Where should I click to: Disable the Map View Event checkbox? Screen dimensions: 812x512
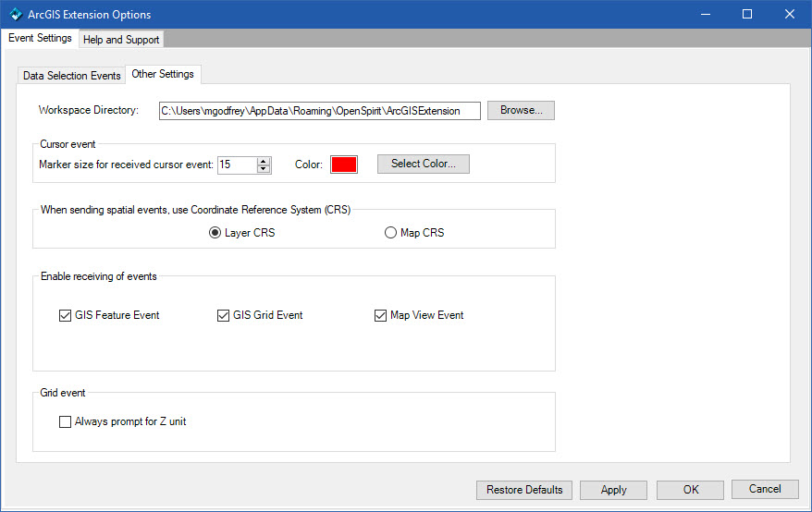click(x=381, y=315)
